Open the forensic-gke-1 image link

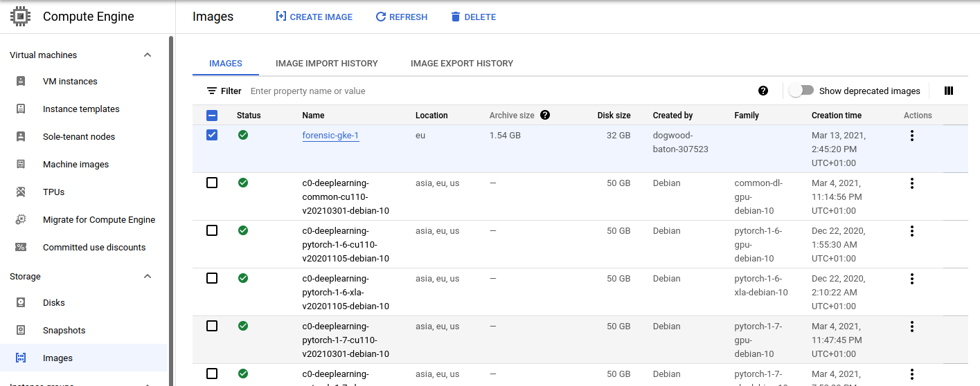coord(330,136)
